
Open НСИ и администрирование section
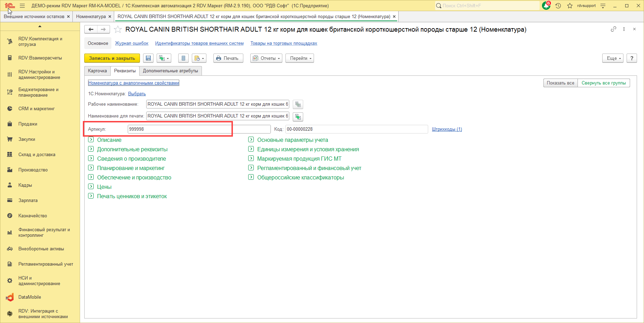click(x=40, y=281)
